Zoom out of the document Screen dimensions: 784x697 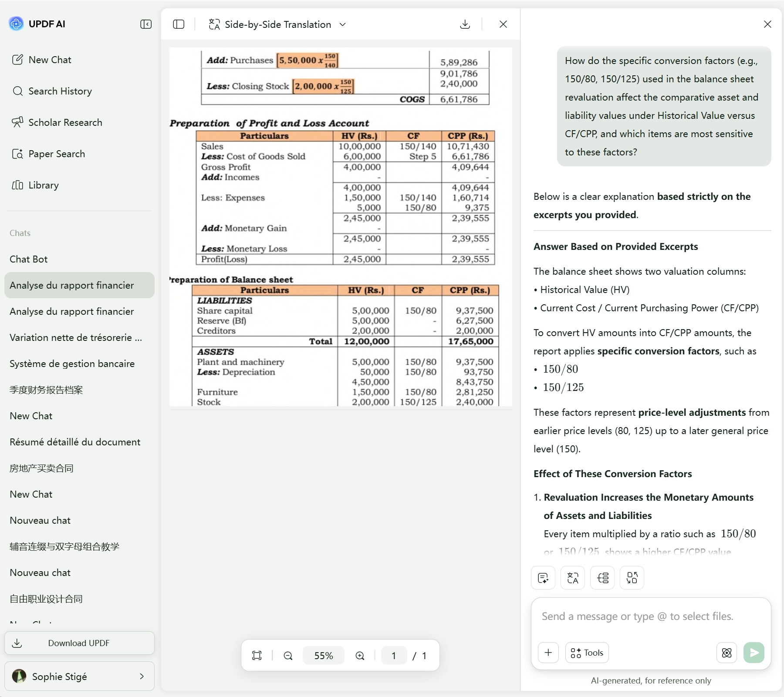288,656
